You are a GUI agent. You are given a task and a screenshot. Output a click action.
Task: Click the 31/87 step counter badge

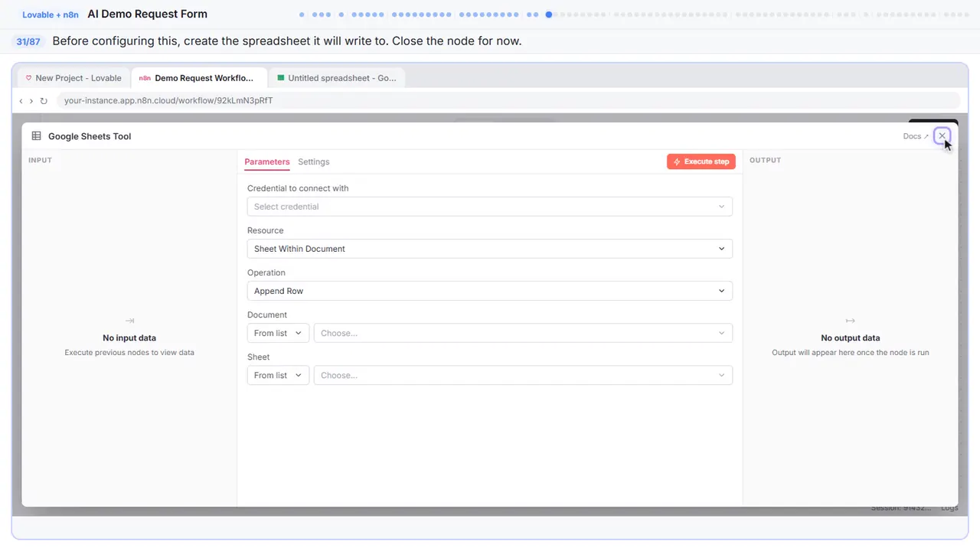pyautogui.click(x=28, y=41)
